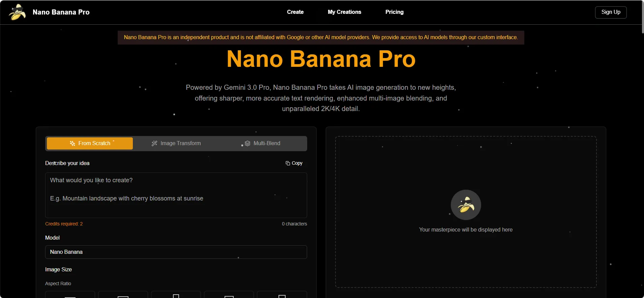644x298 pixels.
Task: Choose the third aspect ratio option
Action: 176,295
